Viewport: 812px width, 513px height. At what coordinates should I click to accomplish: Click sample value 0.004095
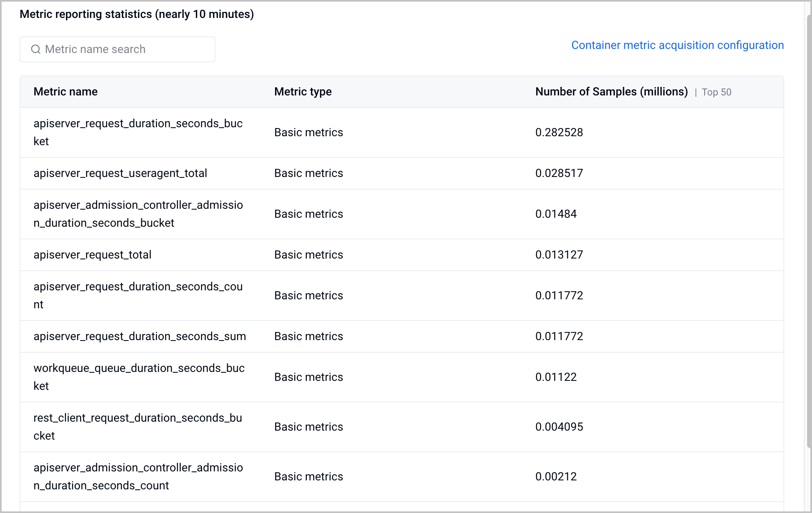pyautogui.click(x=559, y=427)
